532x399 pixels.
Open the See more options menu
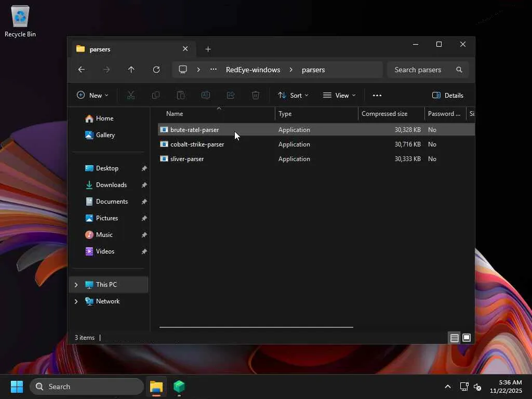[377, 96]
